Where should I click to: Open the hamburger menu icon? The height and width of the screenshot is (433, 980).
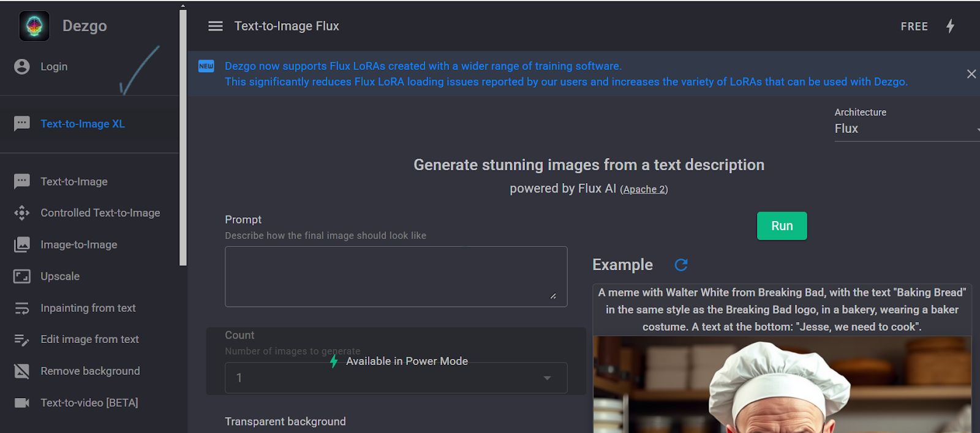pos(216,26)
